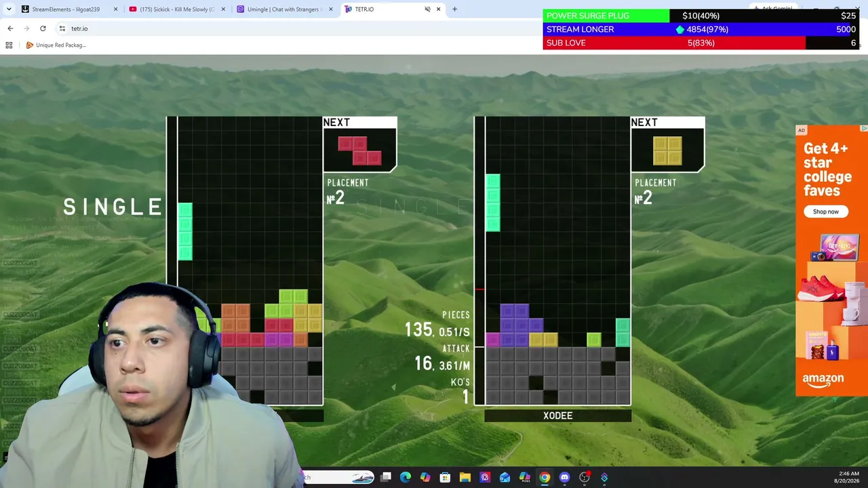Viewport: 868px width, 488px height.
Task: Click the AD badge on the Amazon banner
Action: coord(802,130)
